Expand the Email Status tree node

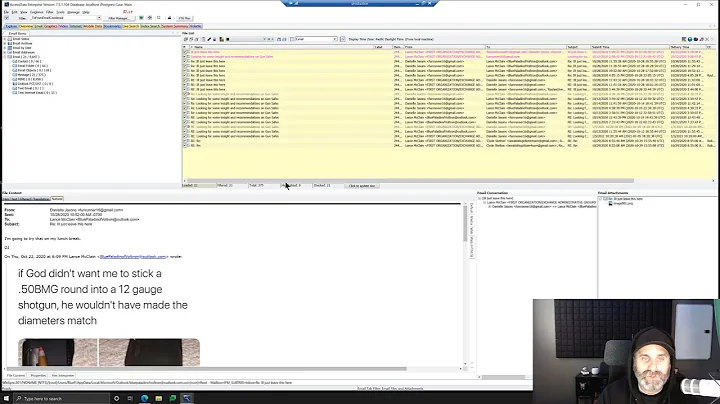tap(5, 39)
